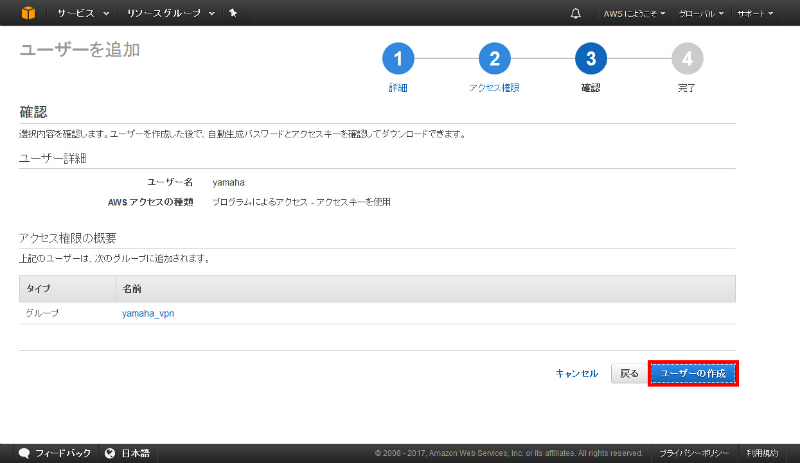Click the AWS アクセスの種類 field label
This screenshot has width=800, height=463.
click(151, 202)
